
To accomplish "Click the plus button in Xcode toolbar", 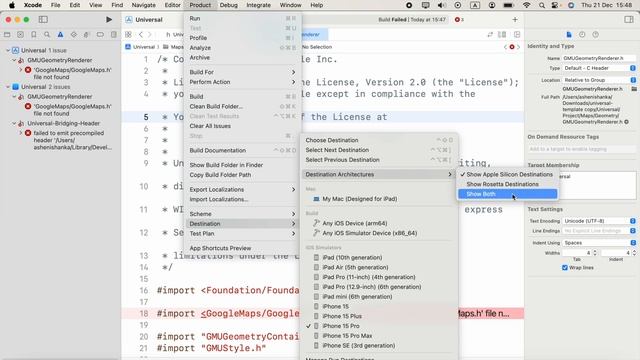I will click(515, 20).
